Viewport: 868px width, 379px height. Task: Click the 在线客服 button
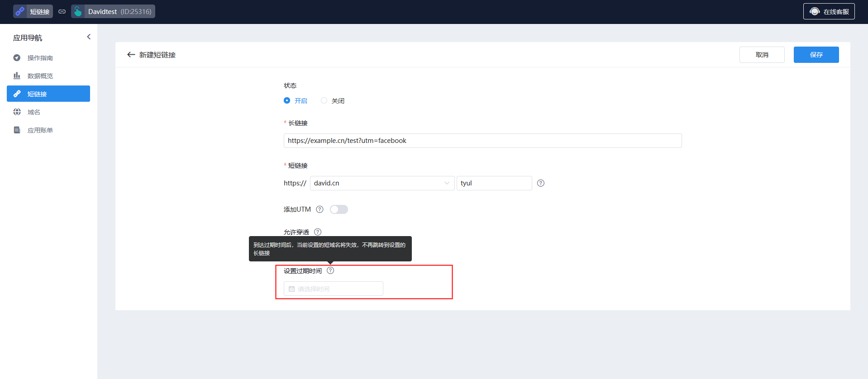point(829,11)
